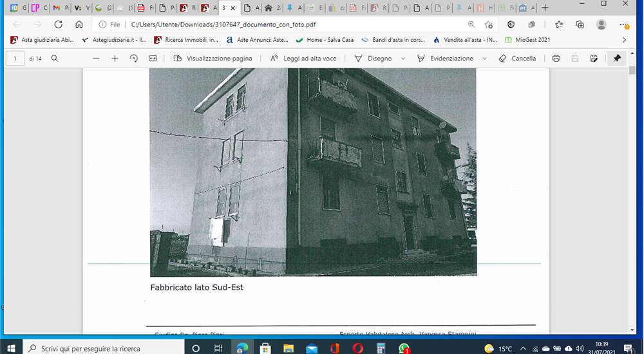Zoom out the PDF with minus
The width and height of the screenshot is (644, 354).
[96, 59]
